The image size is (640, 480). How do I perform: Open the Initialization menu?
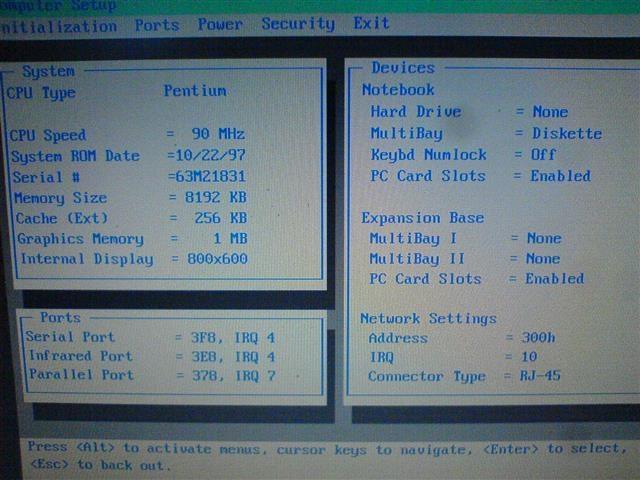[x=58, y=27]
